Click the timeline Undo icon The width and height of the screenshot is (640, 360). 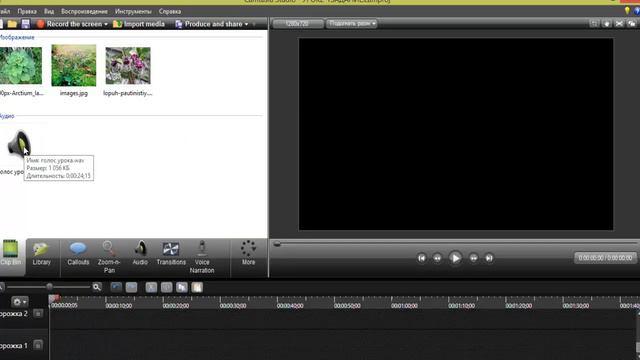point(116,287)
